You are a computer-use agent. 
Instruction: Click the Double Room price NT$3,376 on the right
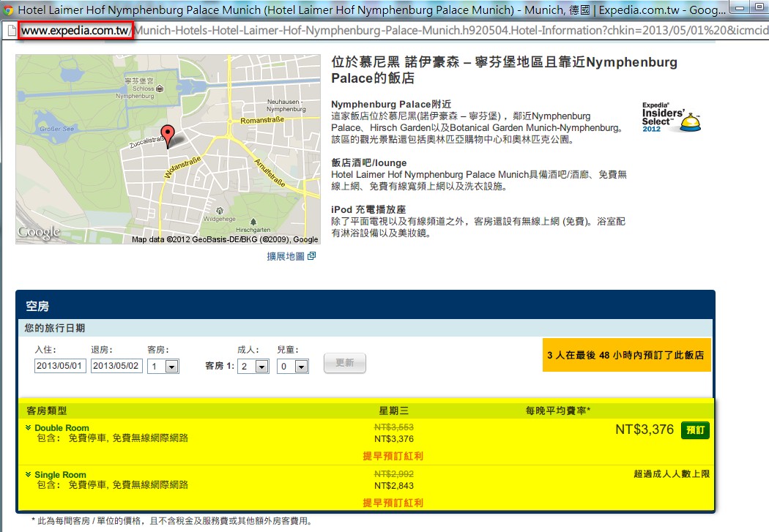[x=644, y=430]
